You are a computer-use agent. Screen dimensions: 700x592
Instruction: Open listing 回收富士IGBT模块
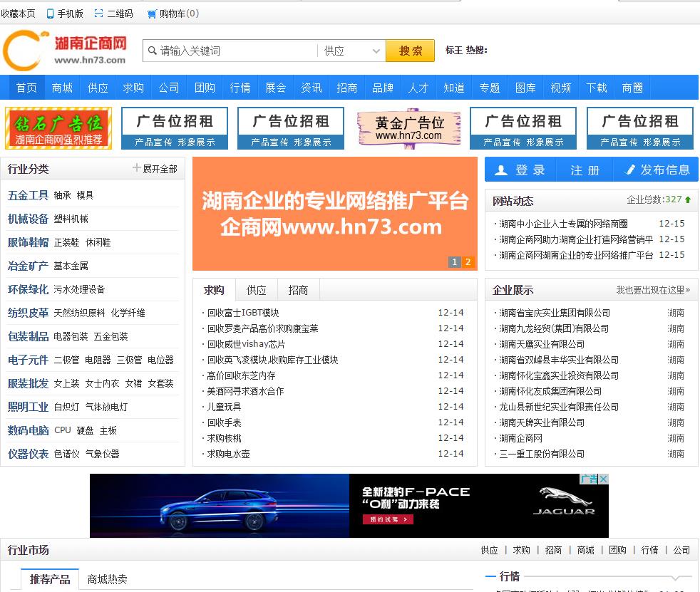(243, 313)
